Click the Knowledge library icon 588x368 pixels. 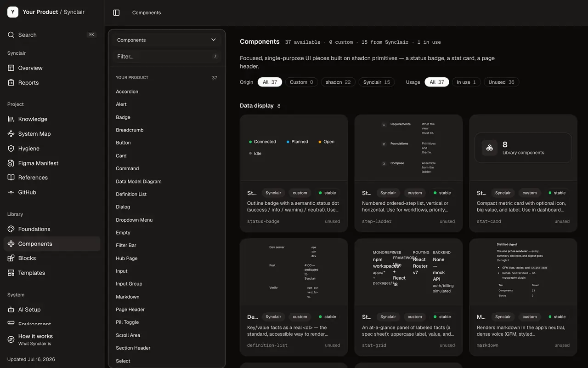tap(11, 119)
